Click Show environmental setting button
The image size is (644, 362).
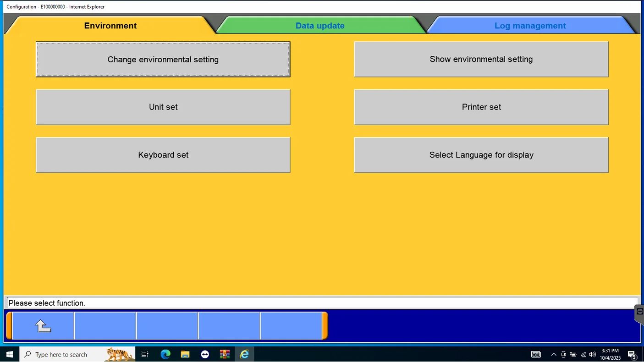point(481,59)
